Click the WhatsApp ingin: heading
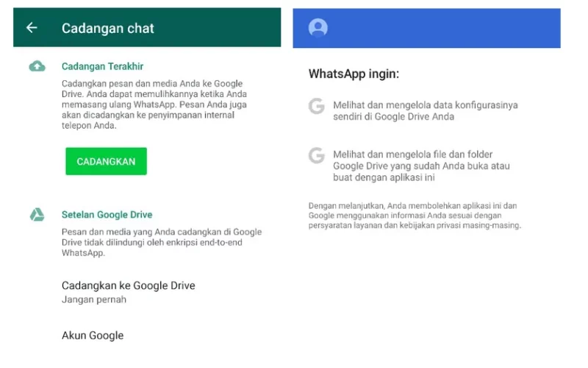588x368 pixels. (354, 74)
